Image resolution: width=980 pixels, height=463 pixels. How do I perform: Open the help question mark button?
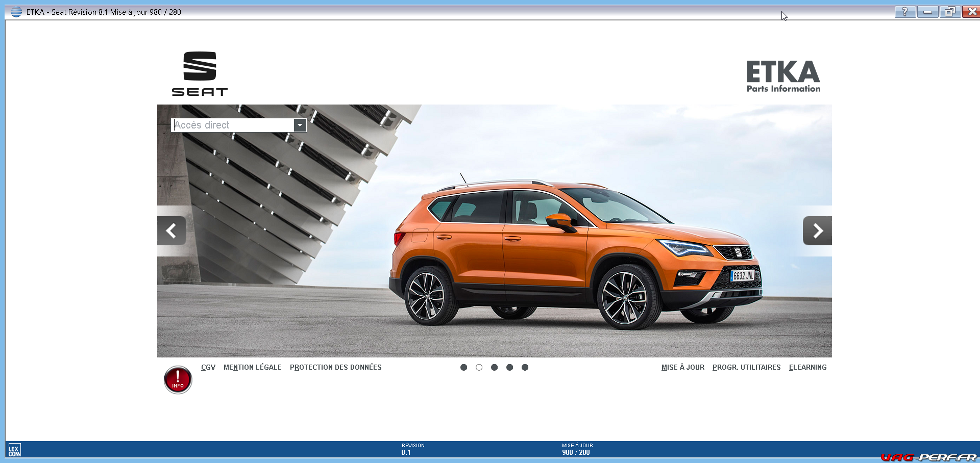point(905,12)
